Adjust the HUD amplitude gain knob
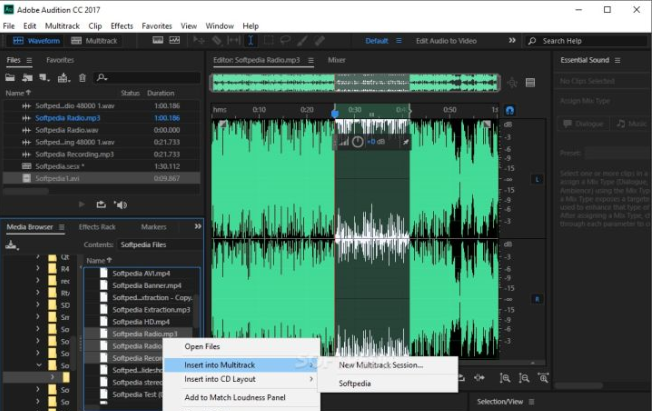 point(357,142)
